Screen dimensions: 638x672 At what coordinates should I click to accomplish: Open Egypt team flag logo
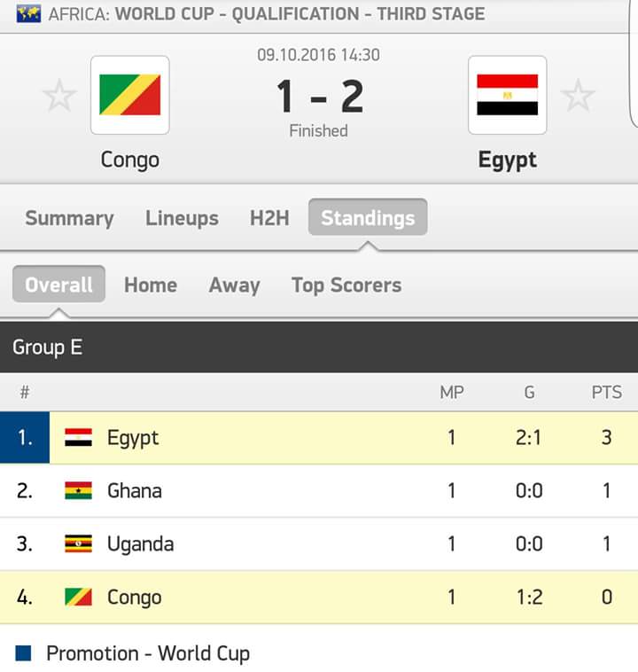pyautogui.click(x=508, y=95)
